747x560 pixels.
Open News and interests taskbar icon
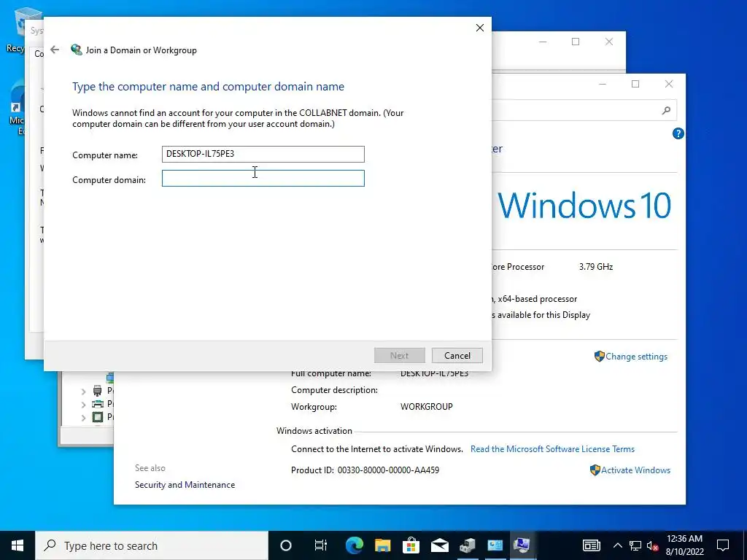pyautogui.click(x=591, y=545)
